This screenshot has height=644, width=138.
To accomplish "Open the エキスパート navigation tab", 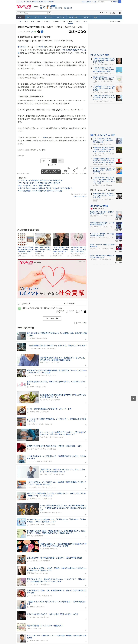I will [48, 17].
